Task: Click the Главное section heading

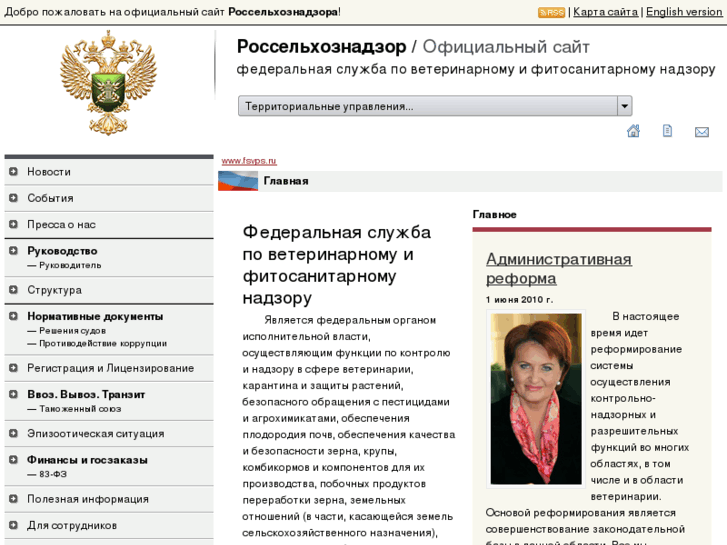Action: [x=494, y=214]
